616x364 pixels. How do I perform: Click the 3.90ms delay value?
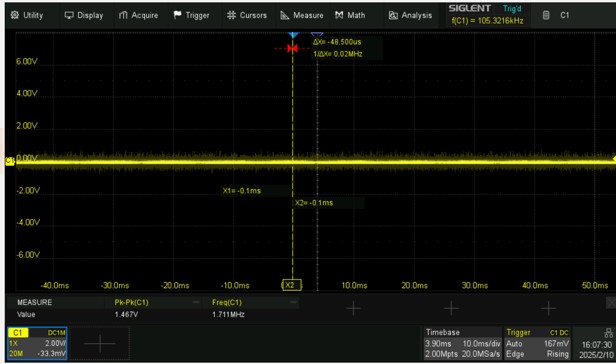pyautogui.click(x=438, y=344)
